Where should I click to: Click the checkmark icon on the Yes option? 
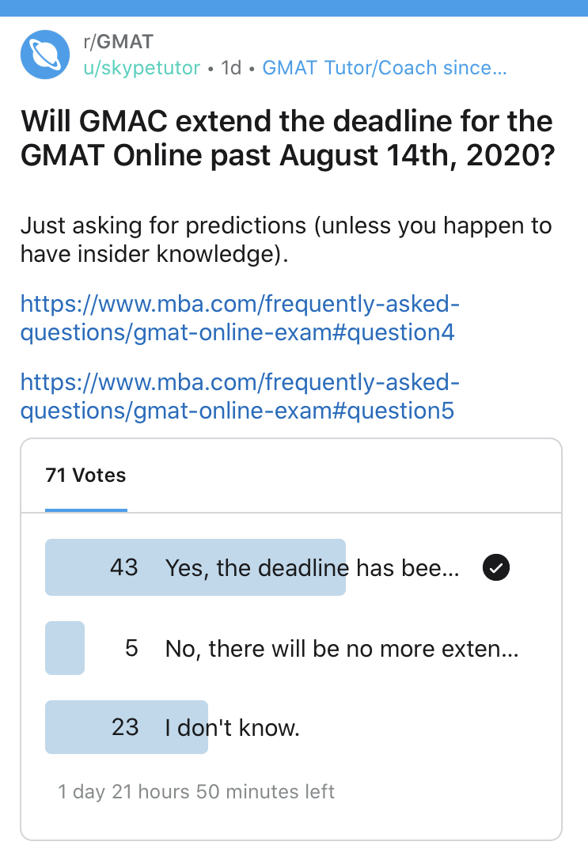496,567
